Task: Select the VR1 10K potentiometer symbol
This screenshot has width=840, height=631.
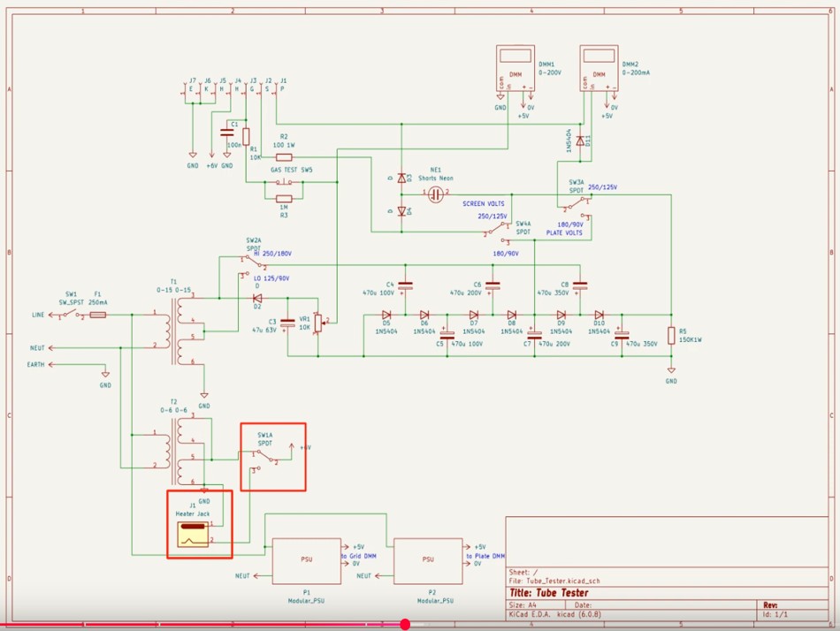Action: click(x=317, y=324)
